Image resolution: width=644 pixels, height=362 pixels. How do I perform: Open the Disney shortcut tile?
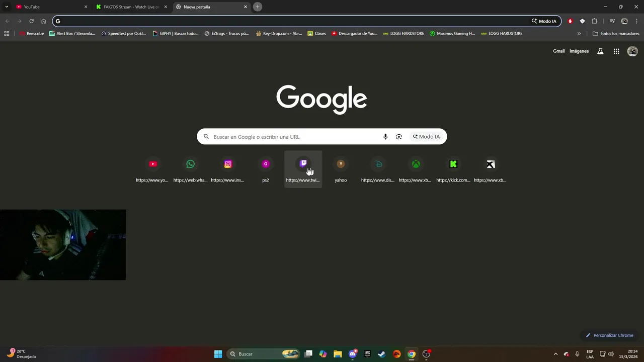pos(378,169)
